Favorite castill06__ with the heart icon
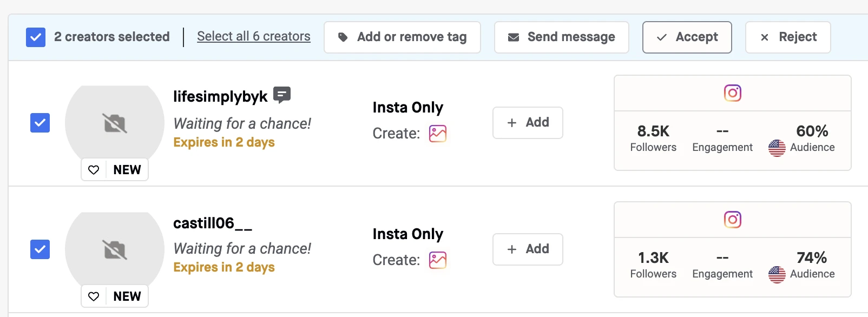 (94, 296)
